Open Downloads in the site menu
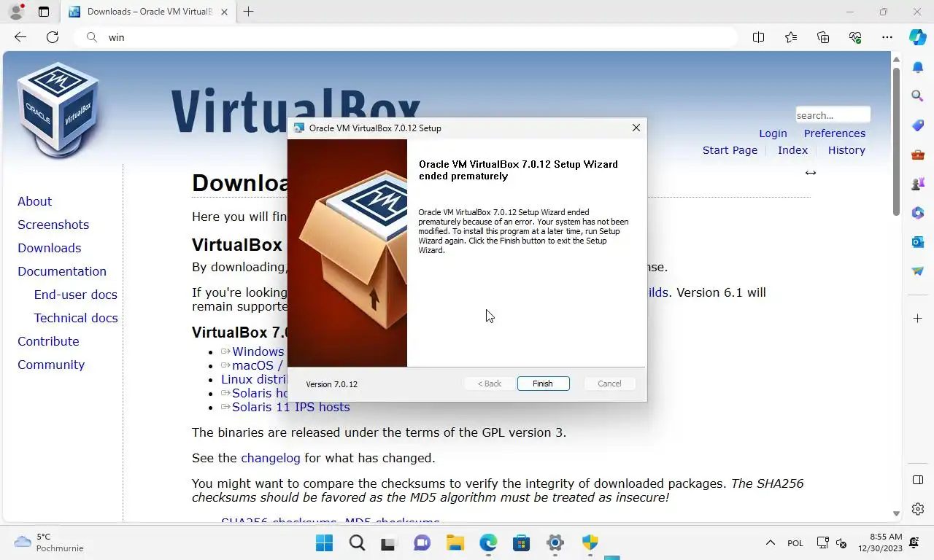The width and height of the screenshot is (934, 560). point(50,248)
